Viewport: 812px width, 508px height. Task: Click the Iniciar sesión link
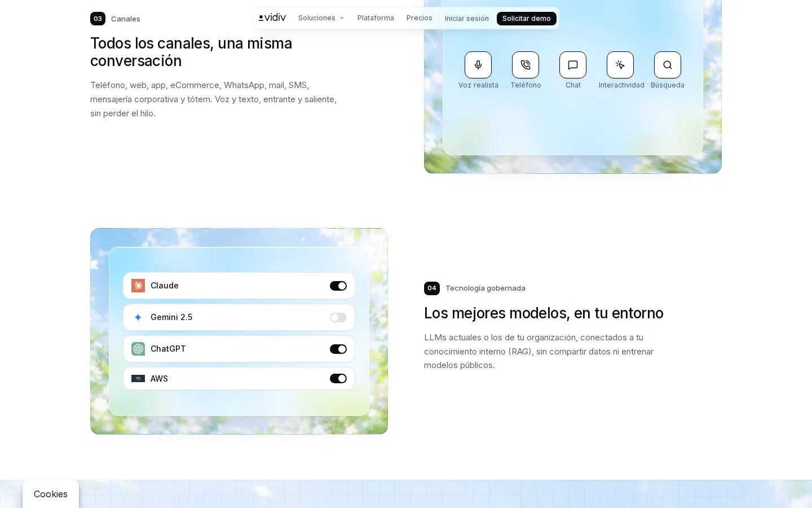coord(467,19)
